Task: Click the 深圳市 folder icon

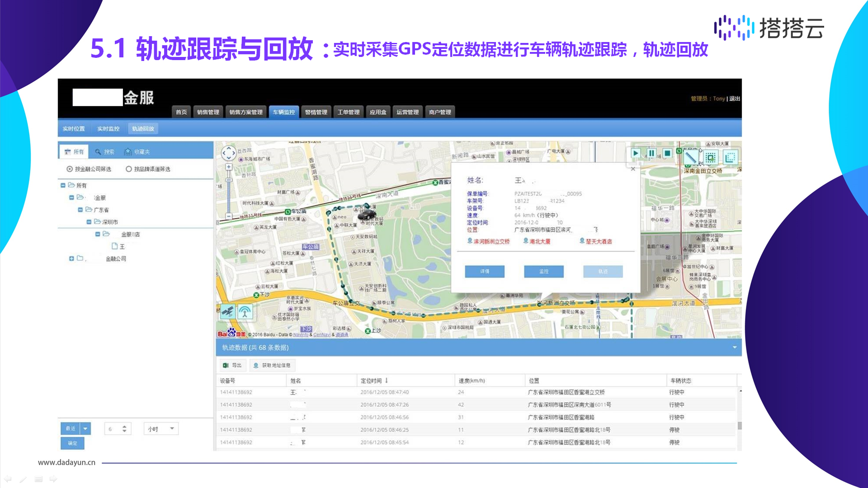Action: [97, 222]
